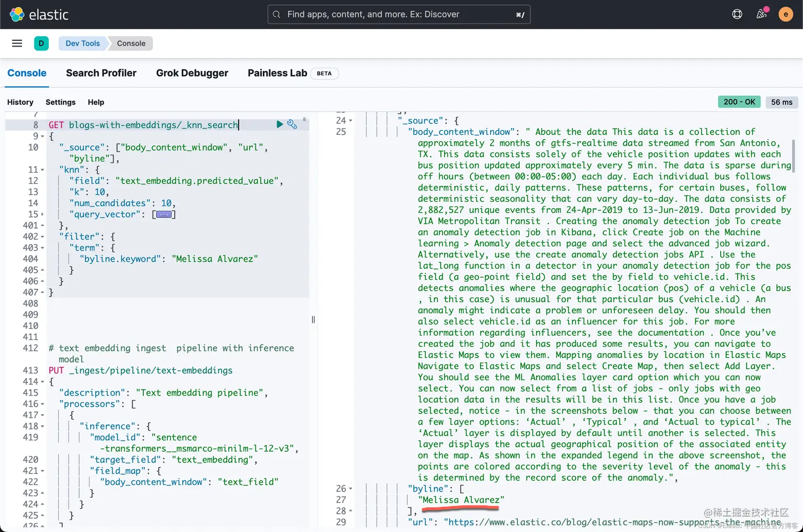Click the PUT _ingest/pipeline/text-embeddings line
The height and width of the screenshot is (532, 803).
[x=141, y=371]
